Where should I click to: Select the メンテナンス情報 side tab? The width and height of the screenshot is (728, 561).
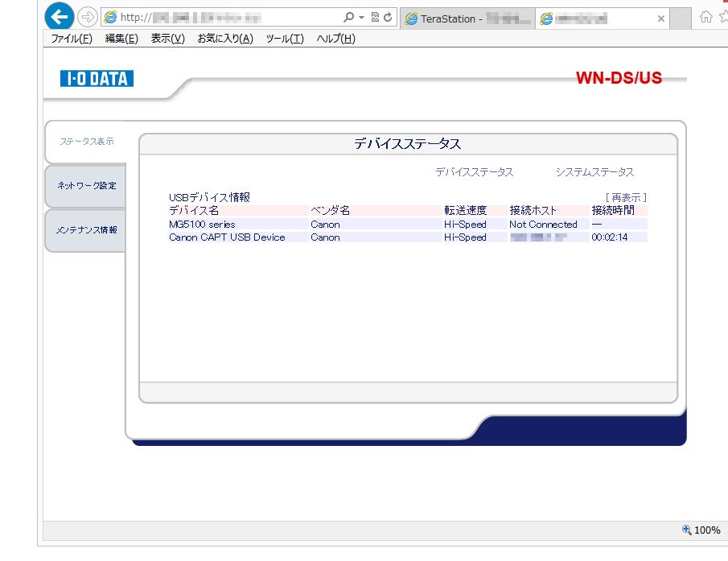[86, 230]
